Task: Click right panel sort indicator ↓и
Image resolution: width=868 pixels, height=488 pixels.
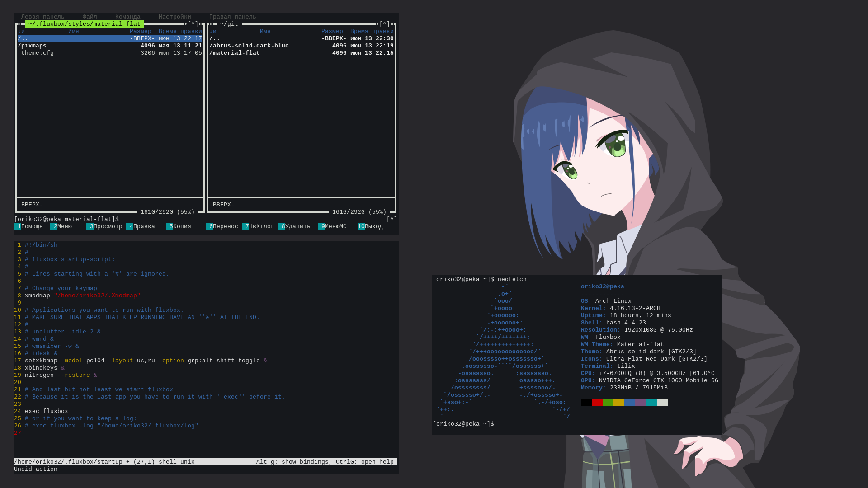Action: point(213,31)
